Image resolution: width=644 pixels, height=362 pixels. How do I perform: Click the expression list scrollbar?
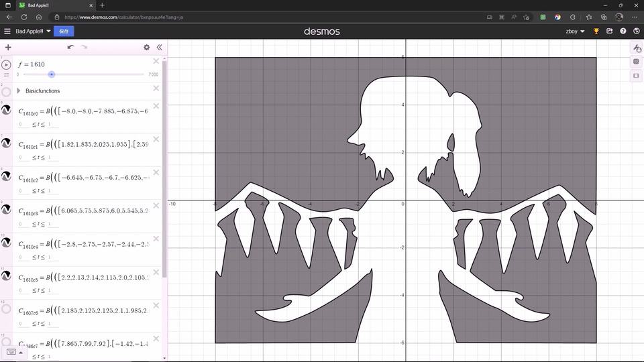(164, 168)
